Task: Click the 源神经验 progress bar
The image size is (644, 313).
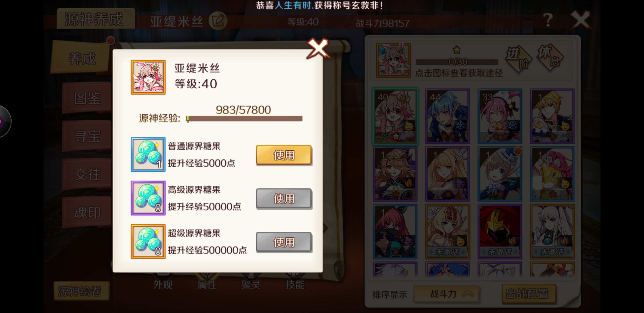Action: (x=244, y=118)
